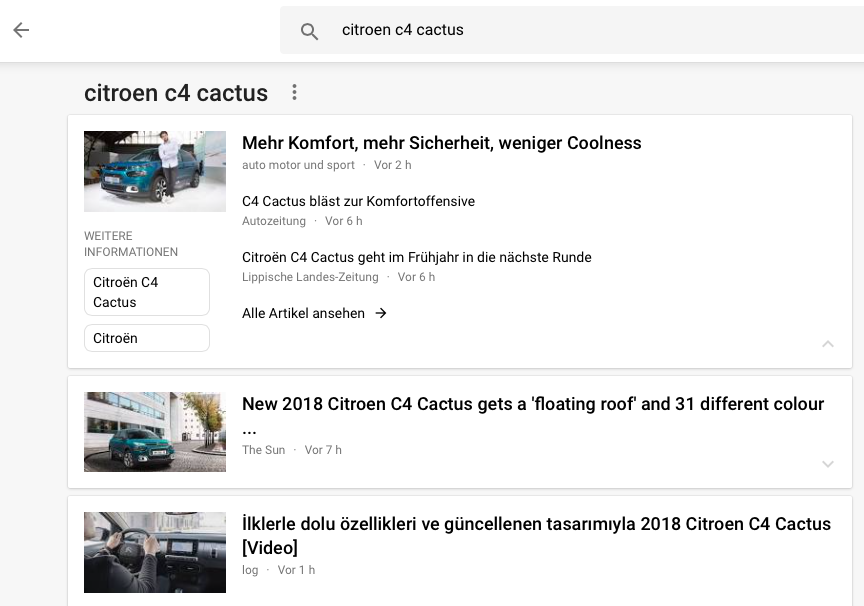The height and width of the screenshot is (606, 864).
Task: Click the 'Vor 1 h' timestamp
Action: point(296,570)
